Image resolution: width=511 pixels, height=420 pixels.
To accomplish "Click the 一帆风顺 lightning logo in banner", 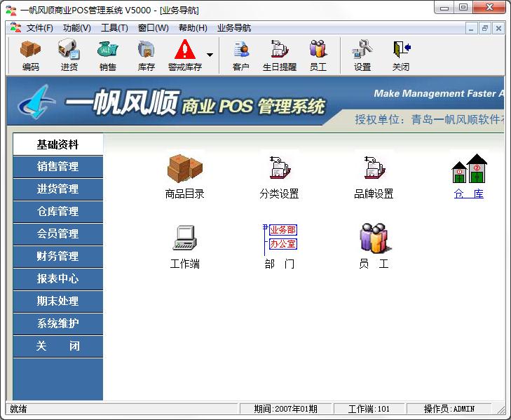I will pos(36,102).
